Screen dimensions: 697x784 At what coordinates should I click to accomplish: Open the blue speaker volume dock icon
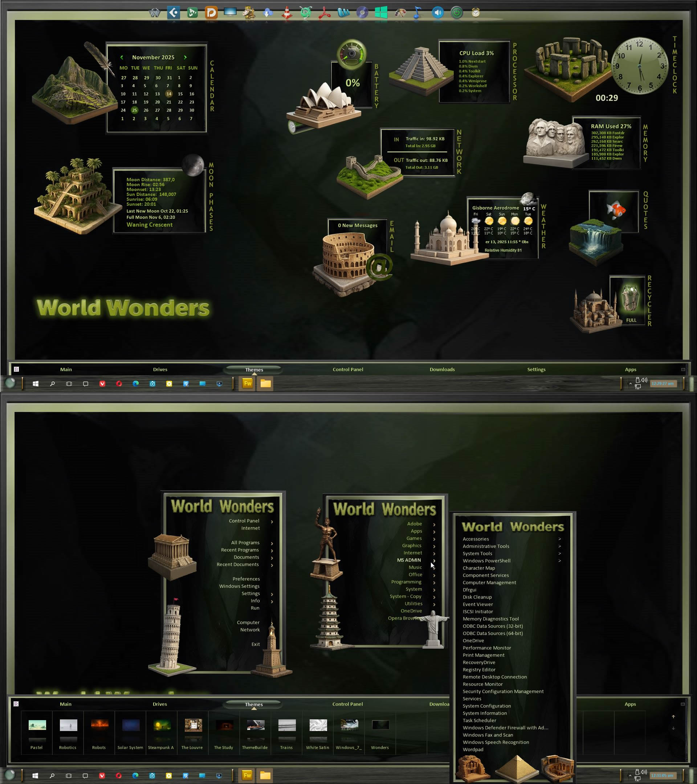[437, 13]
